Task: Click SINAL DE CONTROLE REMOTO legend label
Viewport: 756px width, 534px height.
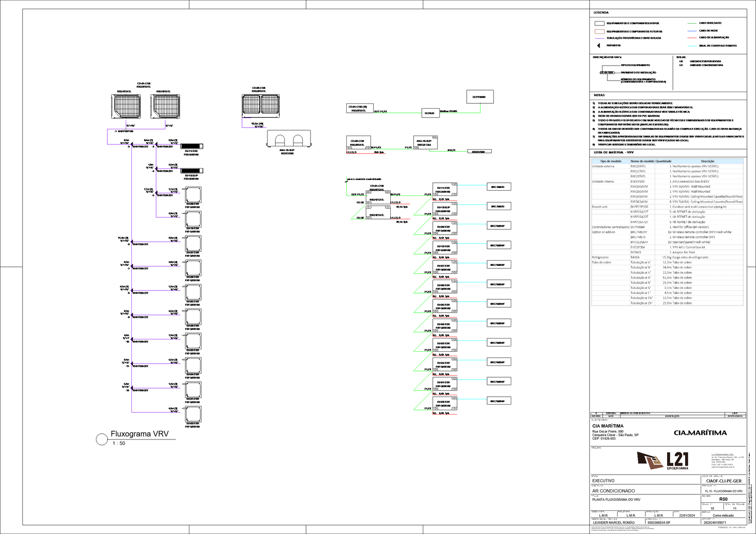Action: pos(718,46)
